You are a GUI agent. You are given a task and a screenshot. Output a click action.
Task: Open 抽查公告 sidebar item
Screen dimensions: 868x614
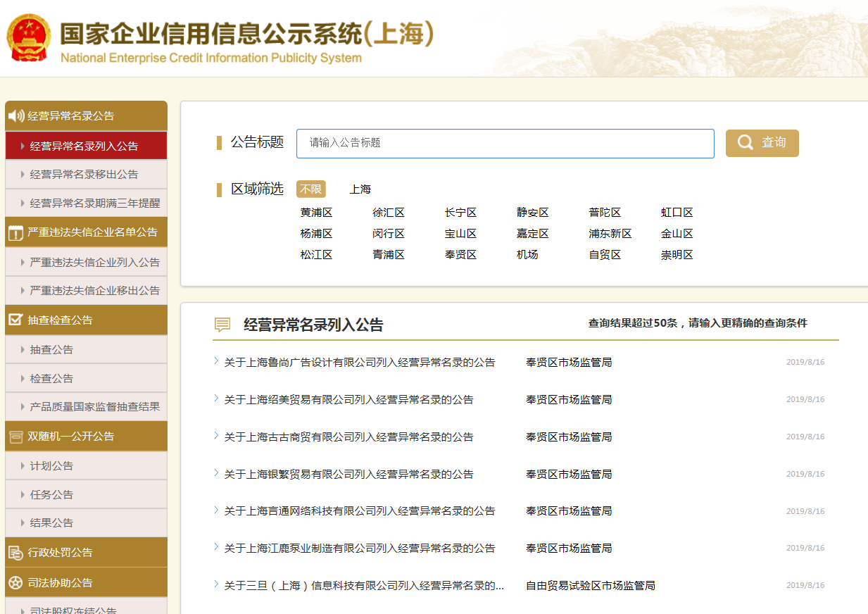(x=86, y=349)
